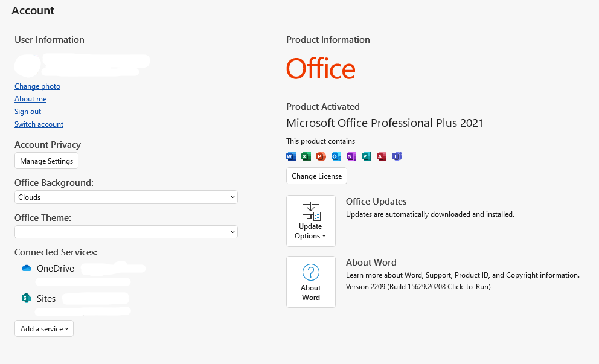Click the version text 'Version 2209 (Build 15629.20208 Click-to-Run)'
Image resolution: width=599 pixels, height=364 pixels.
(x=418, y=287)
